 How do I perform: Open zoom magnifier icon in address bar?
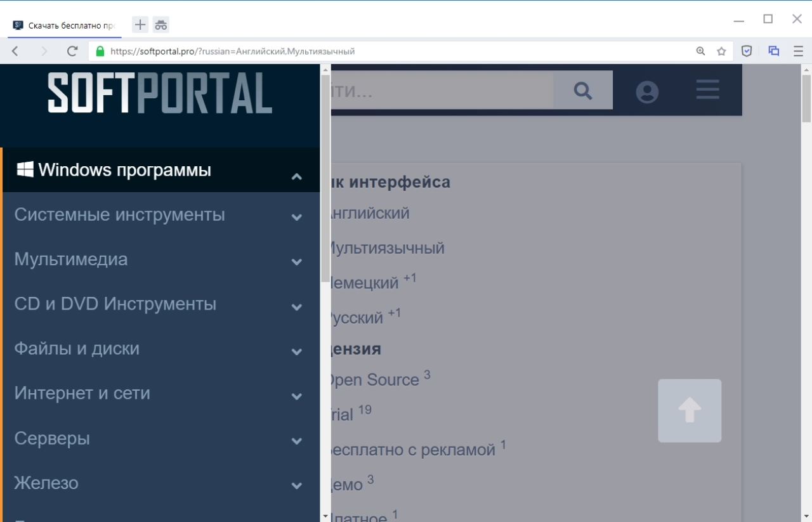(700, 51)
